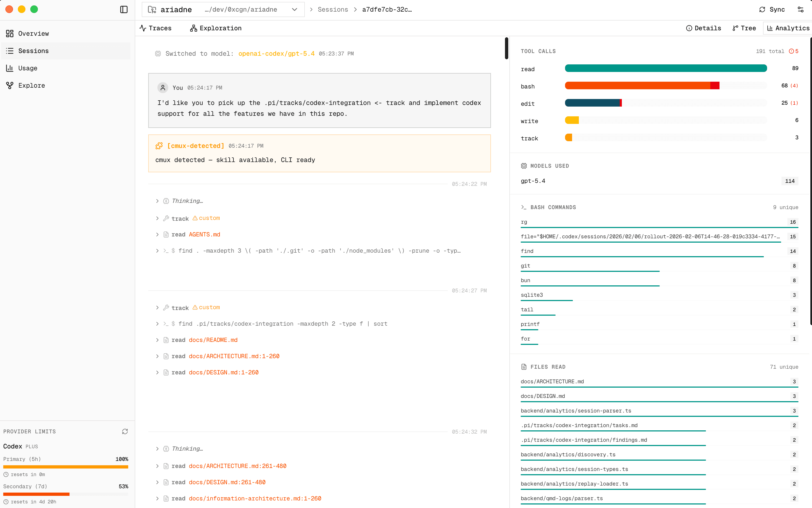Click the Primary (5h) usage progress bar
This screenshot has height=508, width=812.
pyautogui.click(x=65, y=467)
